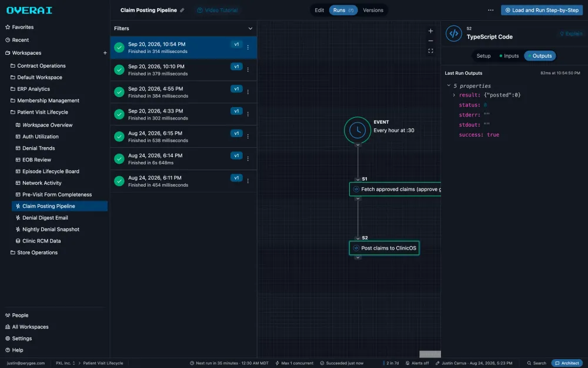Open the Video Tutorial link
Image resolution: width=588 pixels, height=368 pixels.
point(218,10)
